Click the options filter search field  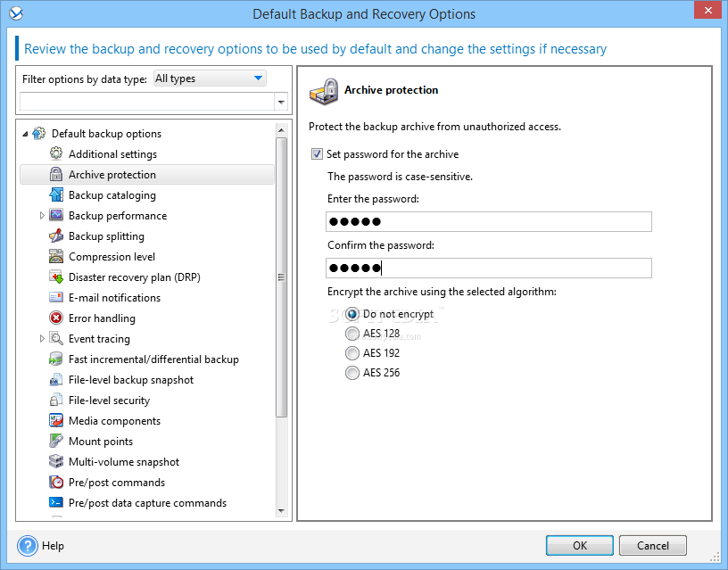pos(147,102)
